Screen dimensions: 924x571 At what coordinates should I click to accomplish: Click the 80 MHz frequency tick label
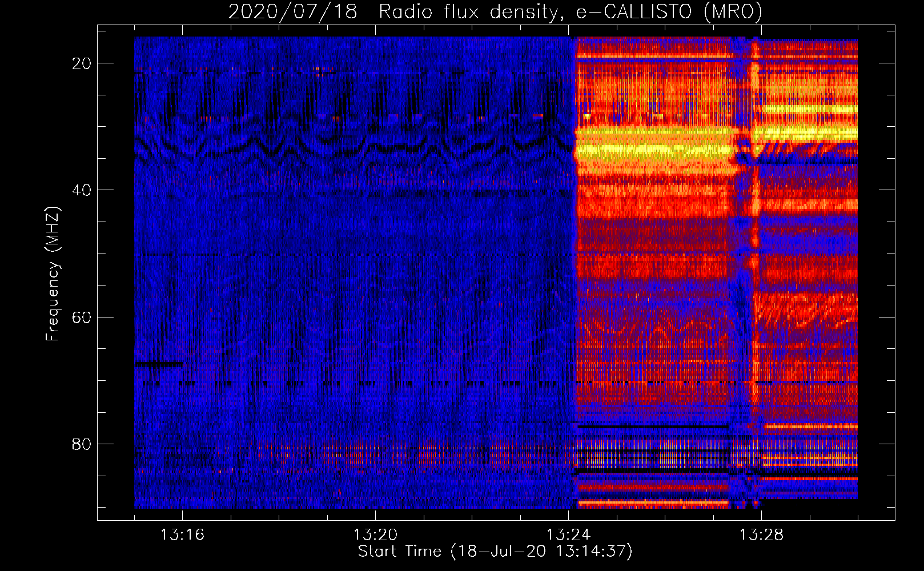82,444
